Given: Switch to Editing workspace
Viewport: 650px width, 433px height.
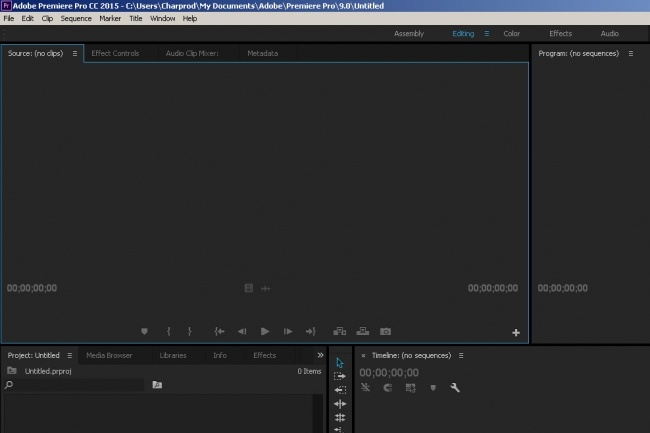Looking at the screenshot, I should [x=463, y=34].
